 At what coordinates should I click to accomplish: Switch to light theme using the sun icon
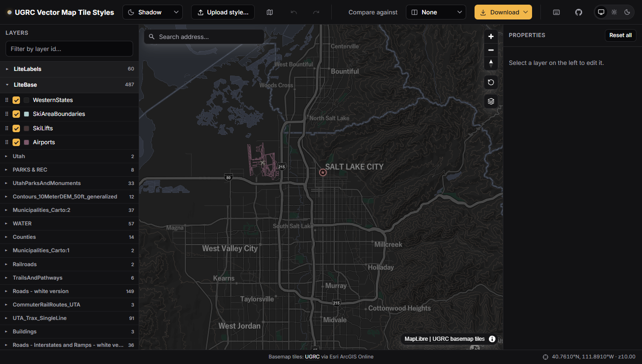click(614, 12)
